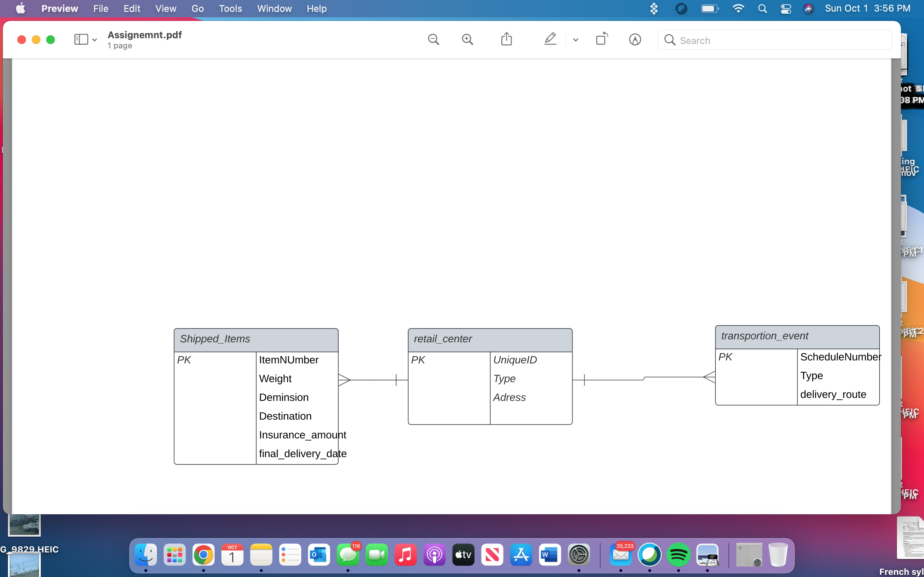924x577 pixels.
Task: Zoom out using the magnifier minus icon
Action: (433, 39)
